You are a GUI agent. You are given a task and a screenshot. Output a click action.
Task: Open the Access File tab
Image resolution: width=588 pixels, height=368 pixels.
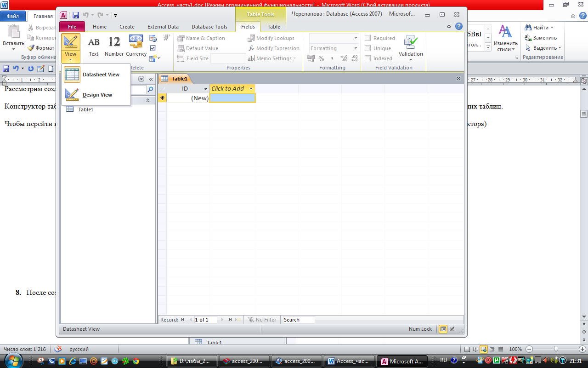pos(72,27)
